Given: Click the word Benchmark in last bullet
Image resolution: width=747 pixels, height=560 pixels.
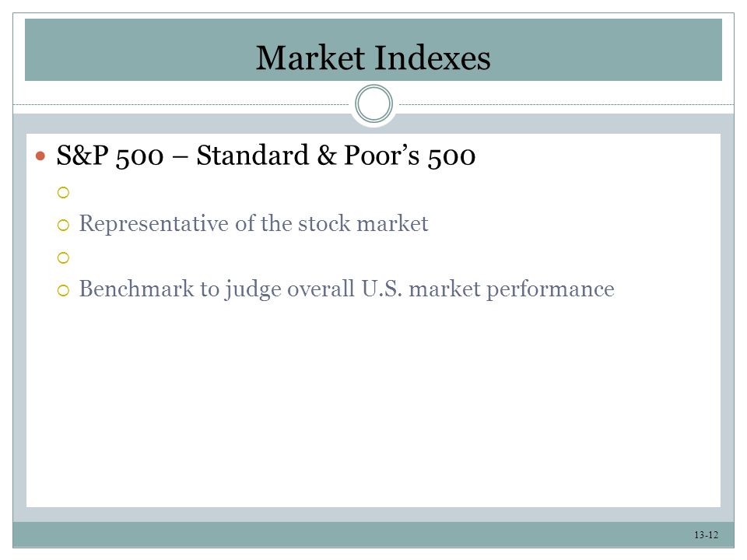Looking at the screenshot, I should coord(136,289).
